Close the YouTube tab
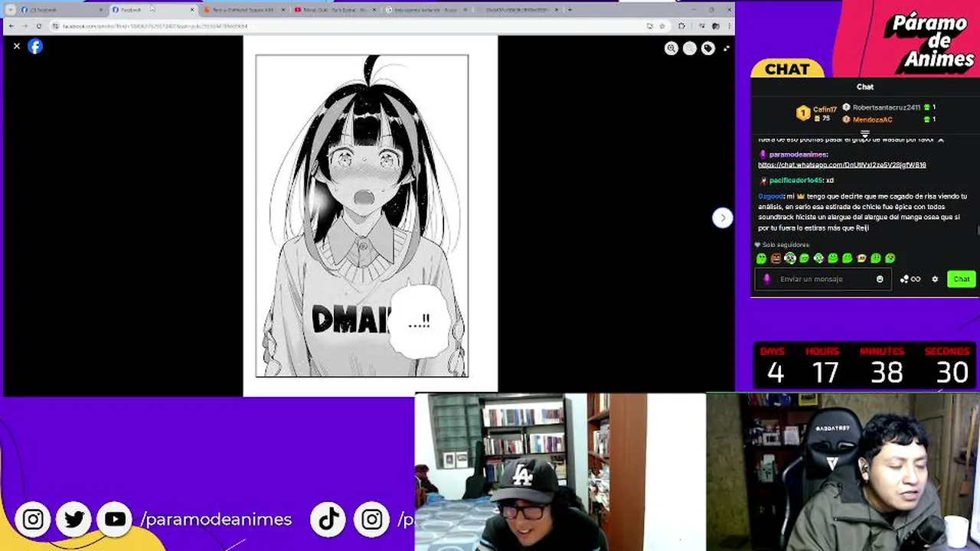Screen dimensions: 980x551 [374, 10]
